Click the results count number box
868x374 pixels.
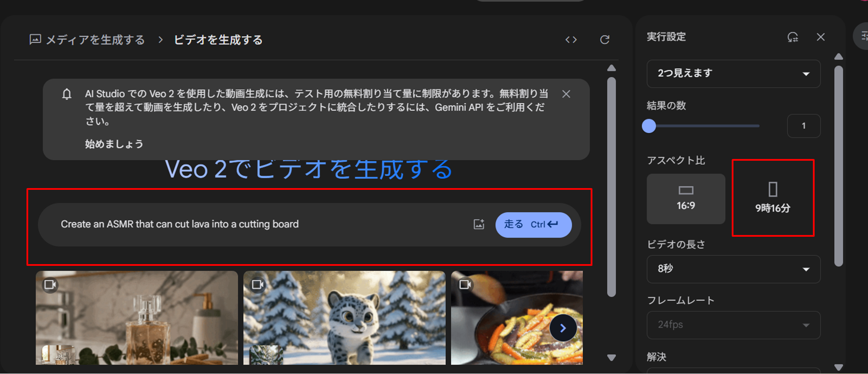pos(804,126)
